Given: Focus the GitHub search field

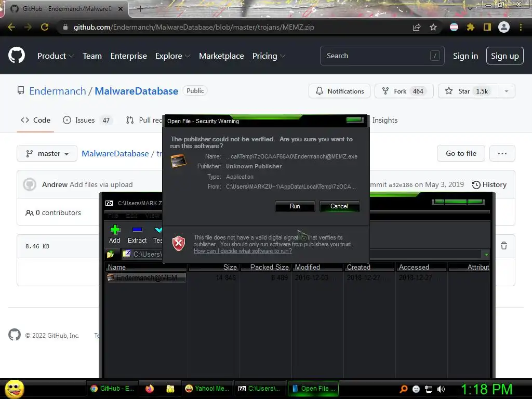Looking at the screenshot, I should [382, 56].
